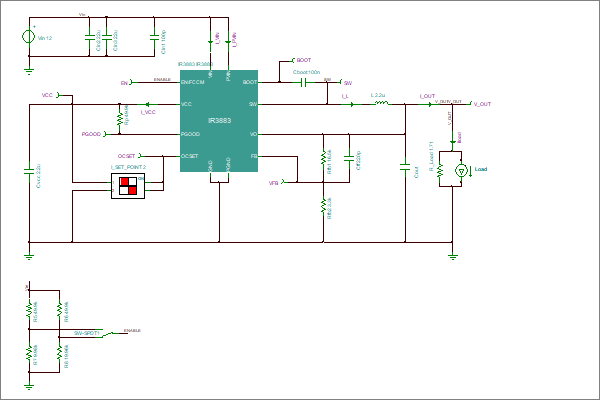Click the OCSET pin label on the IR3883 block
The height and width of the screenshot is (400, 600).
tap(190, 156)
